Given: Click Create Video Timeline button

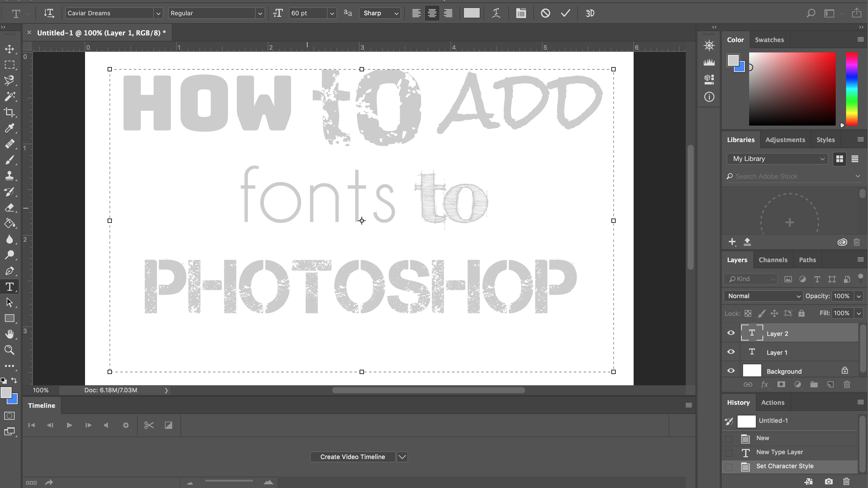Looking at the screenshot, I should (x=353, y=456).
